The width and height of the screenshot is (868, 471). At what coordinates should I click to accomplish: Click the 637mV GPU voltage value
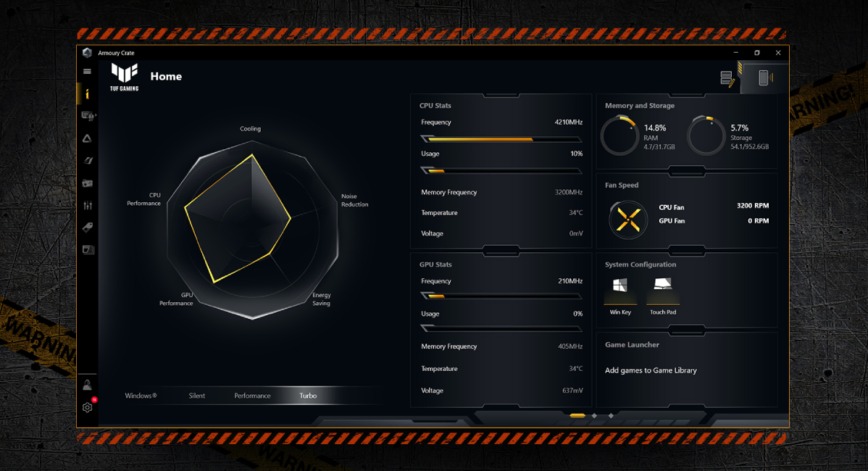pyautogui.click(x=572, y=390)
